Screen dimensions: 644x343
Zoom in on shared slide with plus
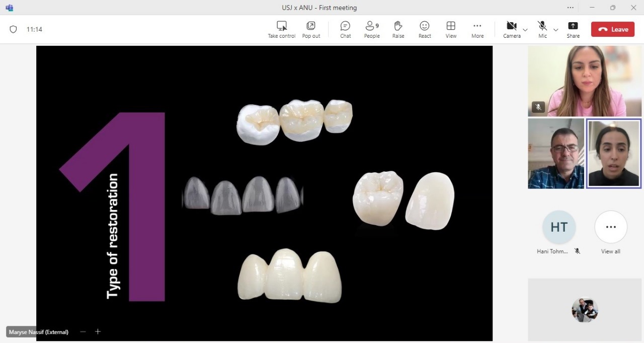98,331
